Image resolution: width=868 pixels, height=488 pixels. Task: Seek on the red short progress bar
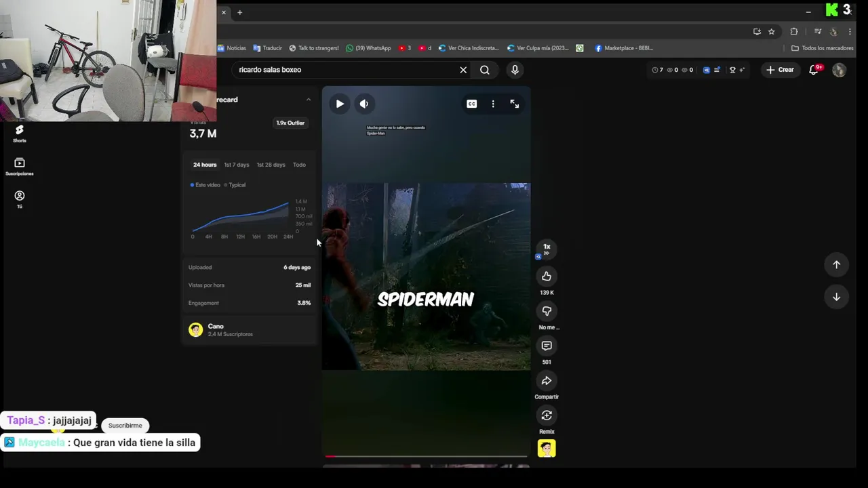(x=426, y=457)
